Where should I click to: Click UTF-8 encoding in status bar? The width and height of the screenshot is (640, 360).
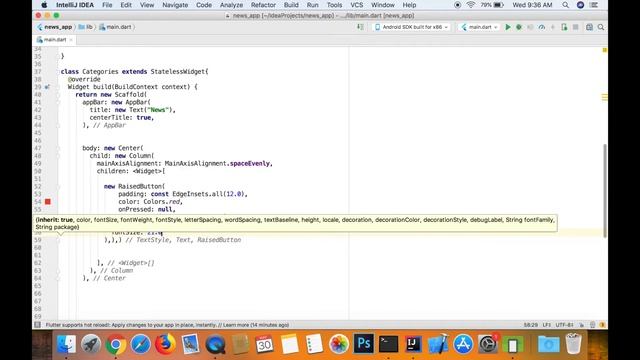(x=564, y=325)
